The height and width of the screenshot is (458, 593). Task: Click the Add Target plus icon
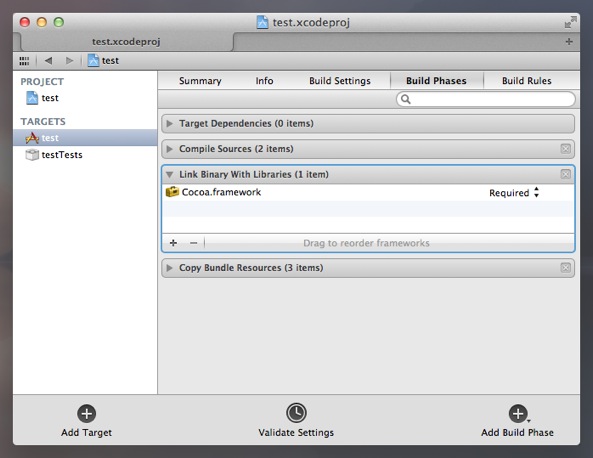pyautogui.click(x=87, y=413)
